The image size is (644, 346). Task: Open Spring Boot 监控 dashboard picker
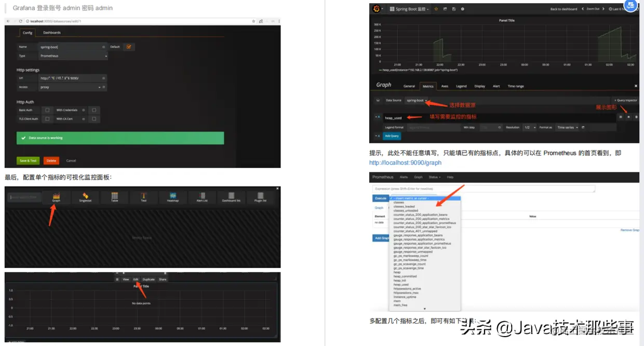(x=409, y=9)
